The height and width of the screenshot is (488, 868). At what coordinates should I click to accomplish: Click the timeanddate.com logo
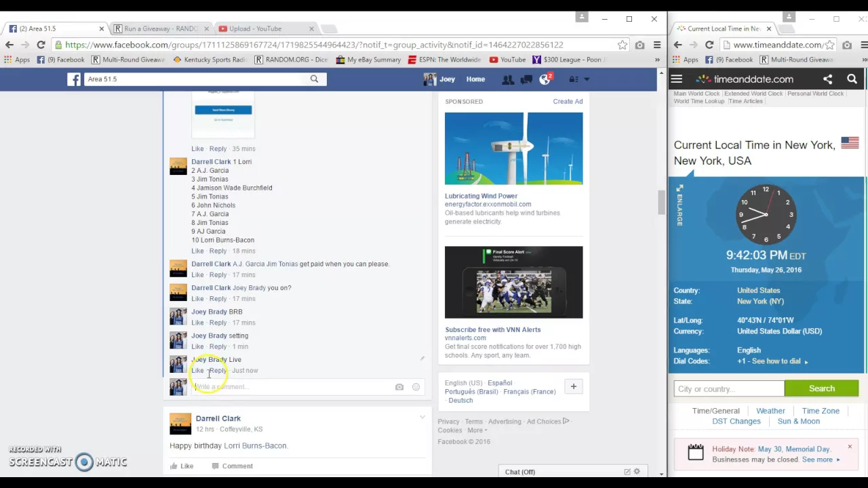point(745,79)
